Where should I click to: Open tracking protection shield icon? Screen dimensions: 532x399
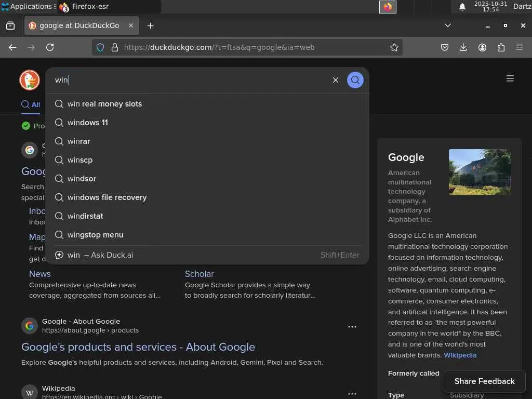click(100, 47)
